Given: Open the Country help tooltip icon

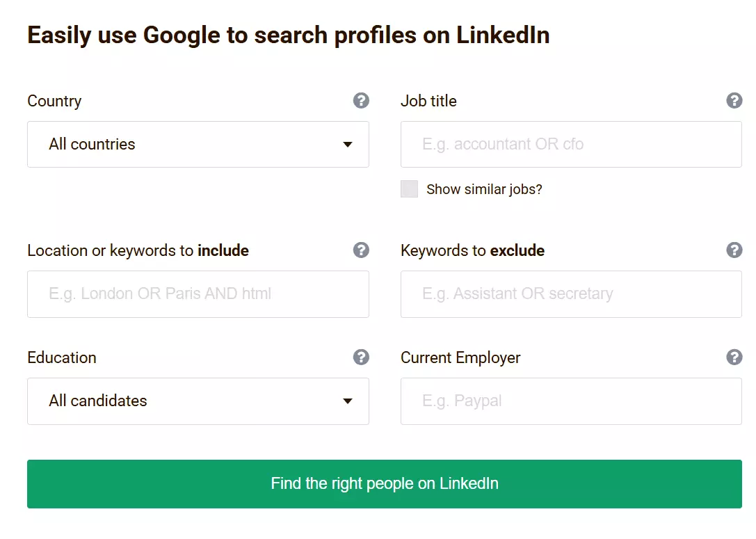Looking at the screenshot, I should [x=361, y=101].
